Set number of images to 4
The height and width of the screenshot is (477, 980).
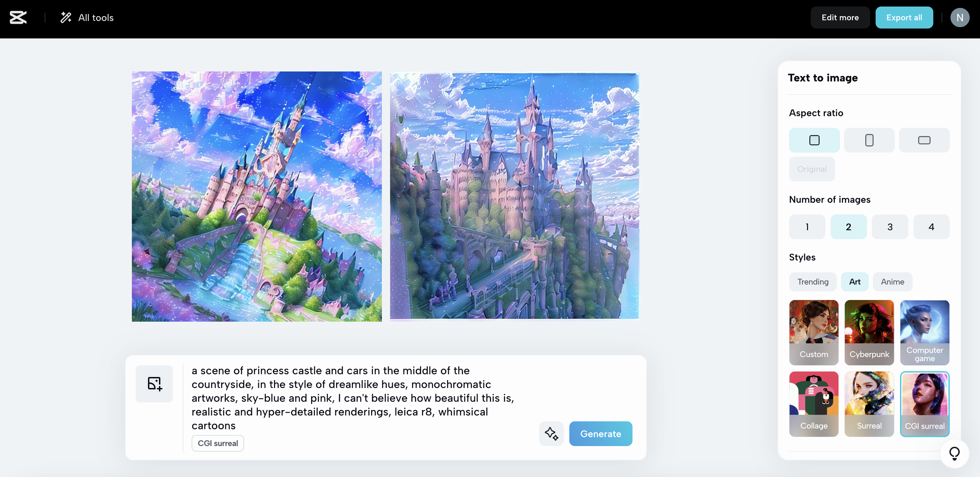point(931,227)
